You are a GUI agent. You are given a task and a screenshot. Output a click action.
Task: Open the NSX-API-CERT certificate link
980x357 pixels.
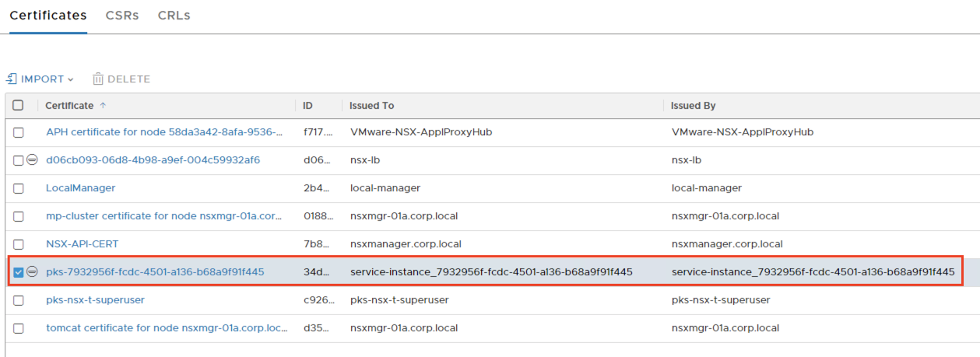83,243
